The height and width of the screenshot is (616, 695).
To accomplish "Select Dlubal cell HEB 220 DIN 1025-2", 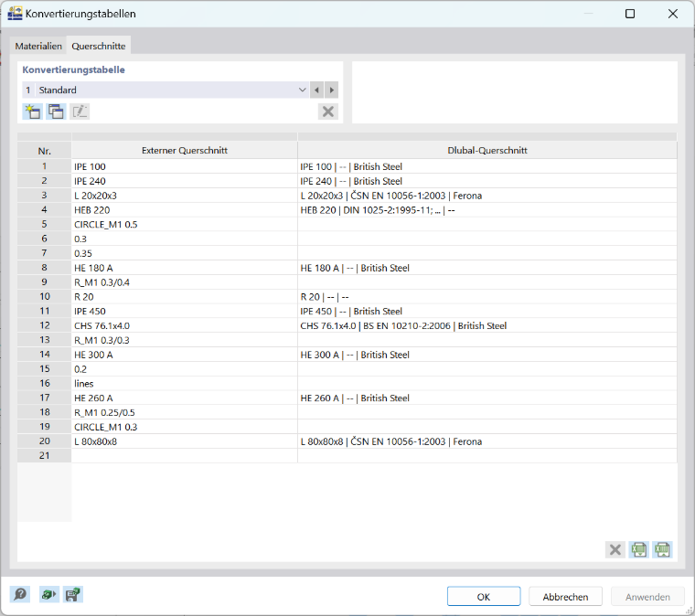I will click(487, 210).
